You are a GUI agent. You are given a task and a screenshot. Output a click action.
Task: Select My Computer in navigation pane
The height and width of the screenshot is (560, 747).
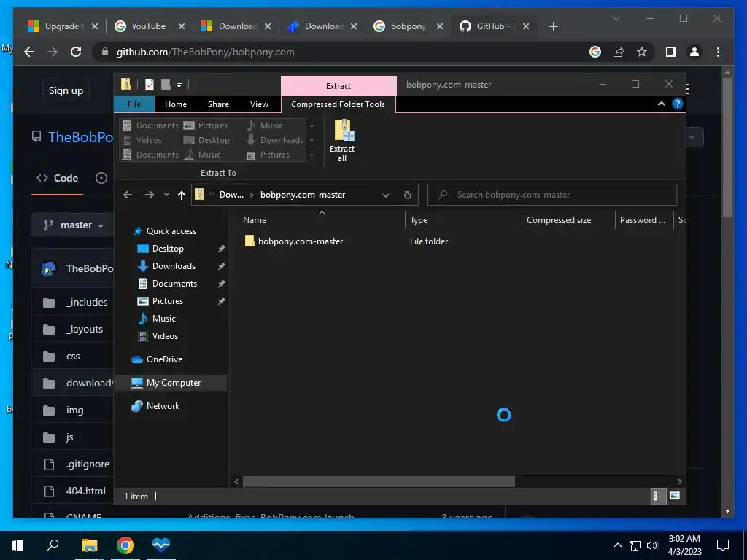[x=174, y=383]
